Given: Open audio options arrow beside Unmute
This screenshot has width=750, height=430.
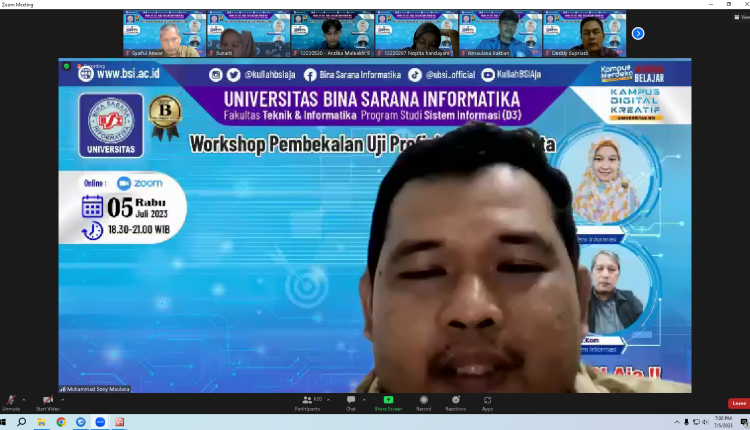Looking at the screenshot, I should tap(23, 400).
